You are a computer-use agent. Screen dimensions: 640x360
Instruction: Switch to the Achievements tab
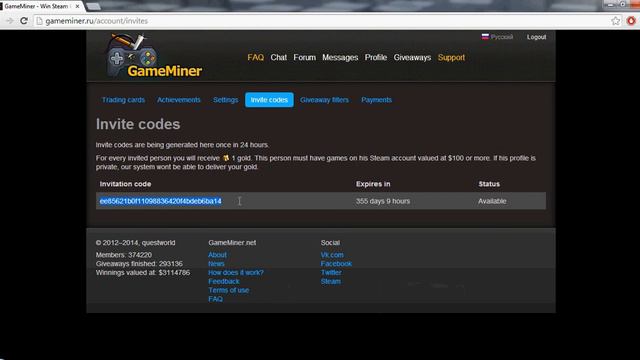179,100
